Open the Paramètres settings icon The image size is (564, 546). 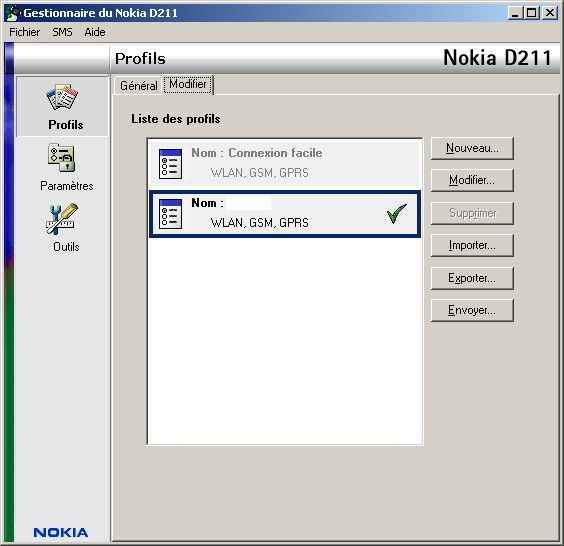coord(62,158)
